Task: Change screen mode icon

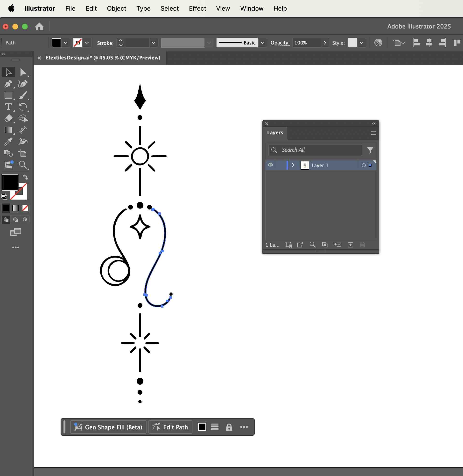Action: click(x=15, y=232)
